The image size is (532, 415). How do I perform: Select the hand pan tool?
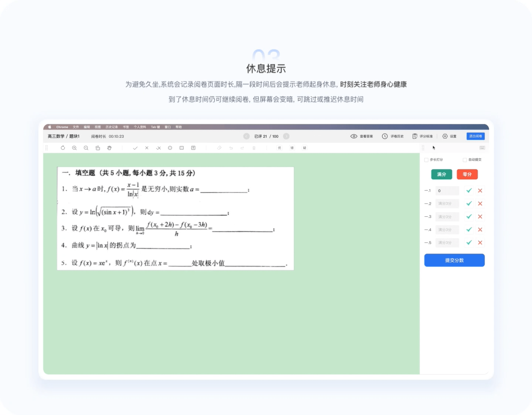point(109,148)
